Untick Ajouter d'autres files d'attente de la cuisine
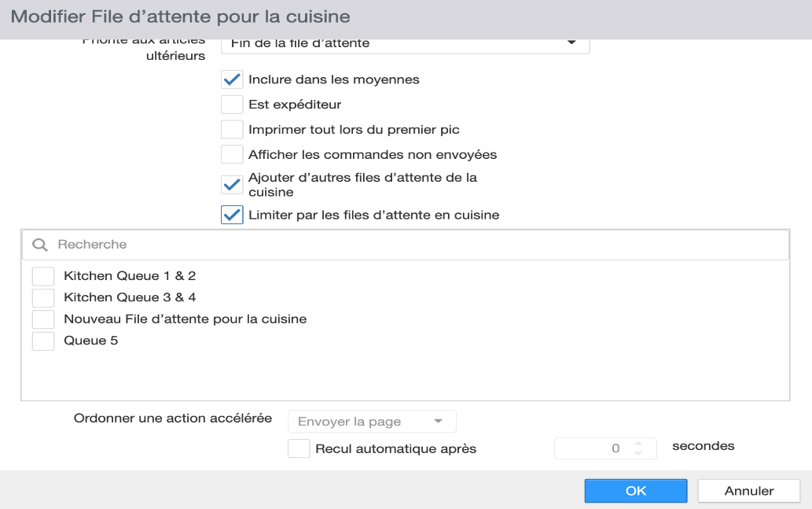Viewport: 812px width, 509px height. (x=232, y=185)
